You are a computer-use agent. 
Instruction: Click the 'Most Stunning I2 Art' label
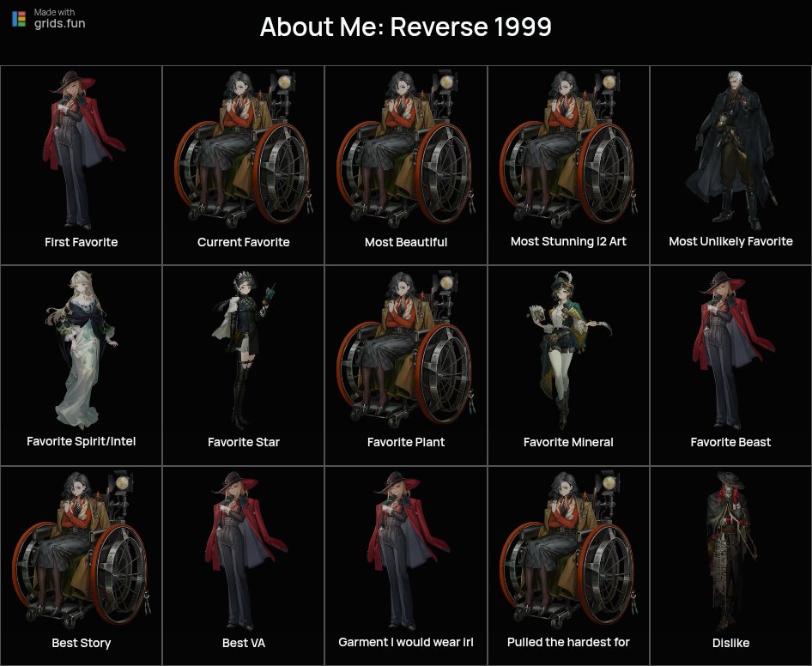click(x=568, y=241)
